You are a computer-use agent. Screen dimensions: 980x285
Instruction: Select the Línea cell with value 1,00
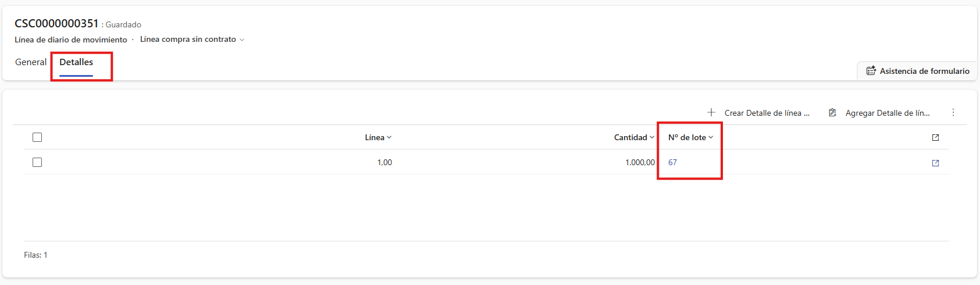coord(384,162)
